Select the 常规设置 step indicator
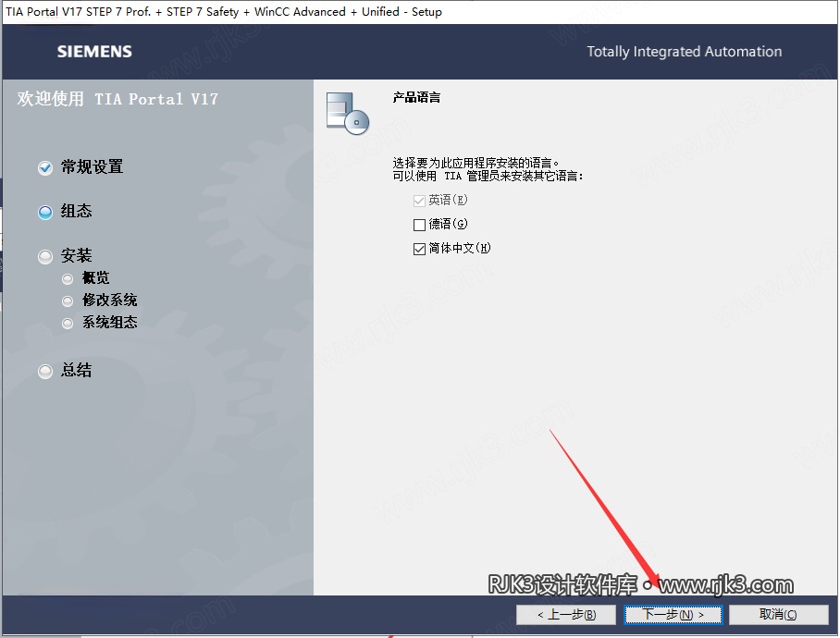 [x=45, y=168]
